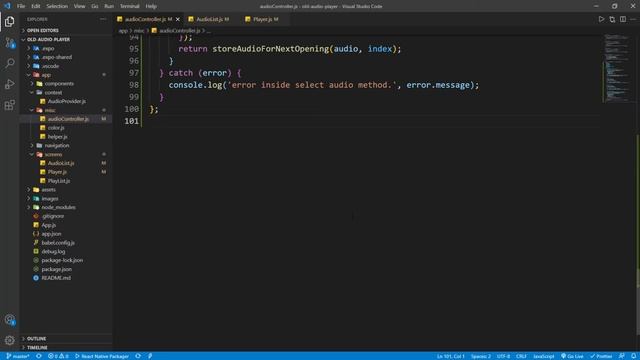Collapse the app folder
The image size is (640, 360).
66,75
